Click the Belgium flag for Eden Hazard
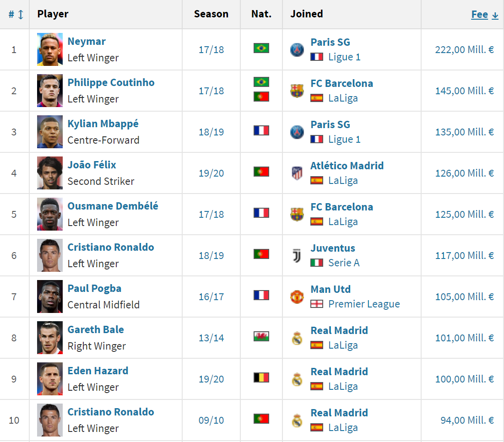 click(261, 377)
